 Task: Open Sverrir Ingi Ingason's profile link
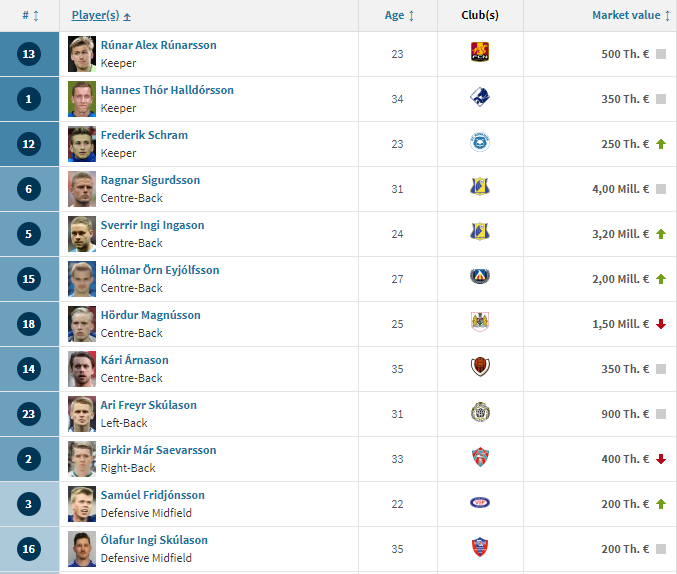tap(152, 225)
